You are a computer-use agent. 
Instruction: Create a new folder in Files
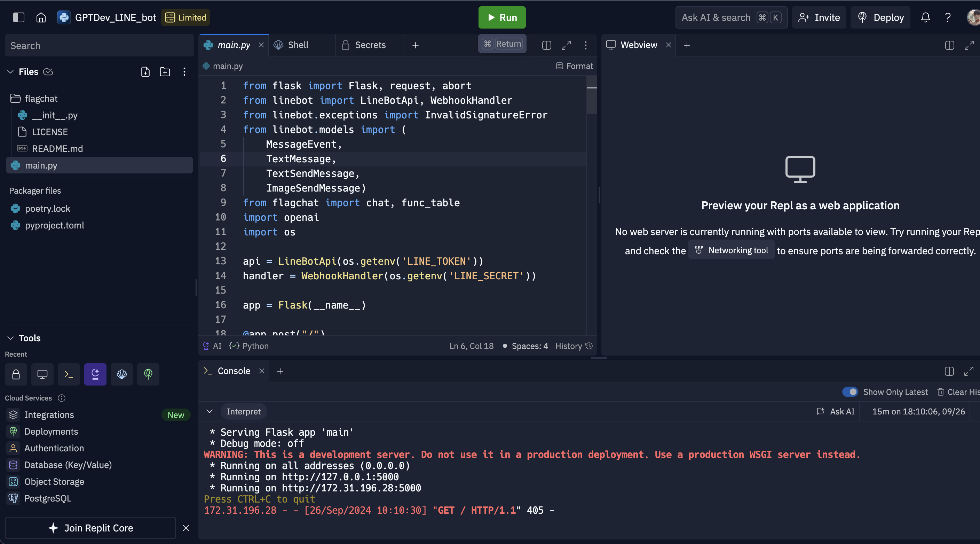click(x=165, y=71)
